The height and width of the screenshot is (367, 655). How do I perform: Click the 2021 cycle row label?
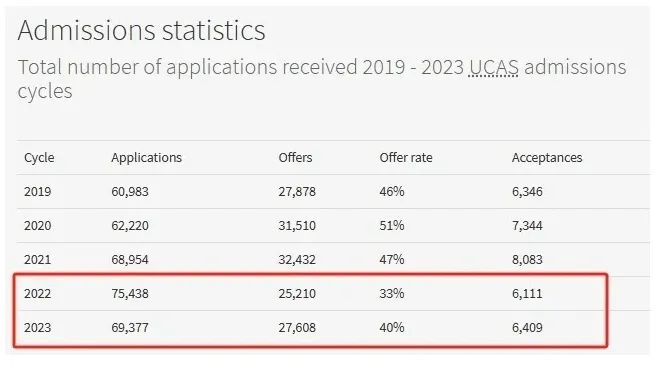(x=38, y=260)
